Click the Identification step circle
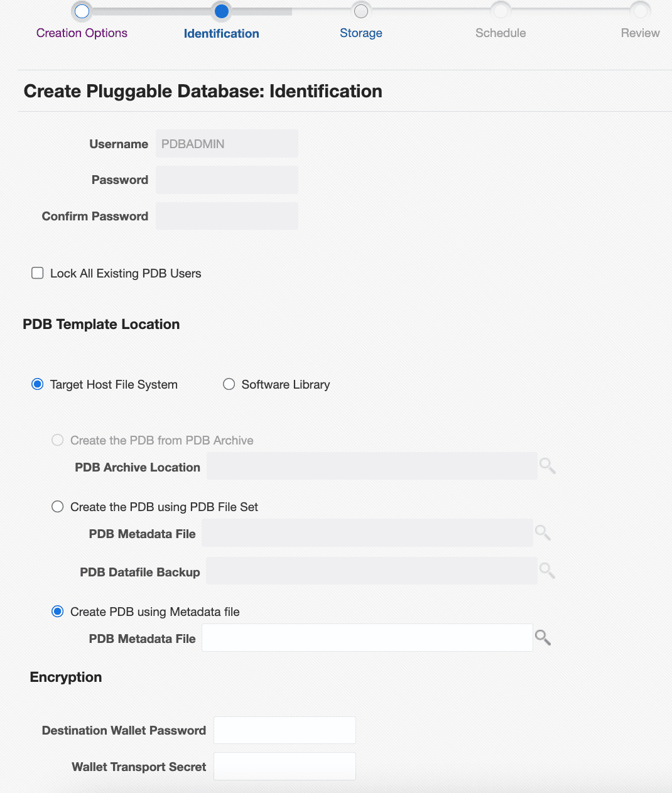Image resolution: width=672 pixels, height=793 pixels. coord(221,11)
